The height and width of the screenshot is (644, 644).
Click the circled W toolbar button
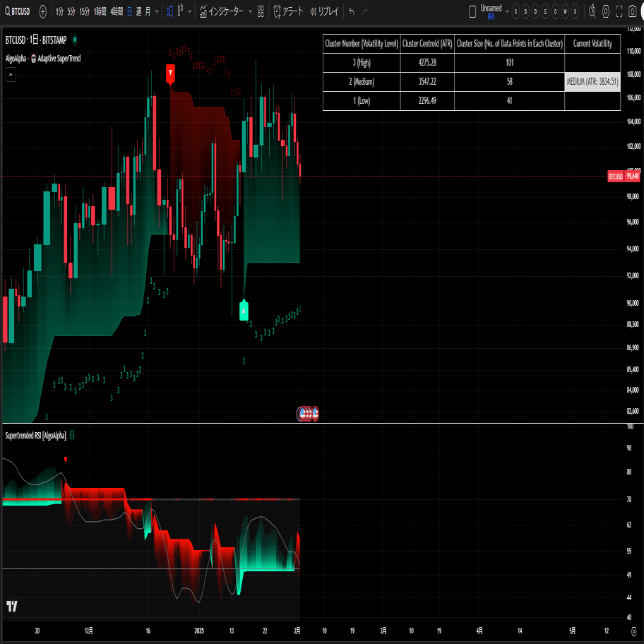(x=565, y=11)
